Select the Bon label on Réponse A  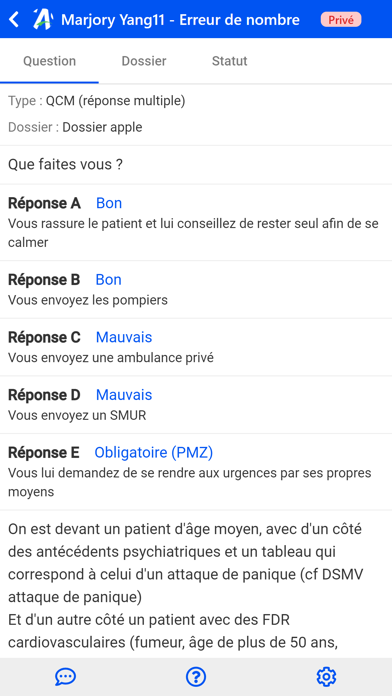(x=109, y=203)
